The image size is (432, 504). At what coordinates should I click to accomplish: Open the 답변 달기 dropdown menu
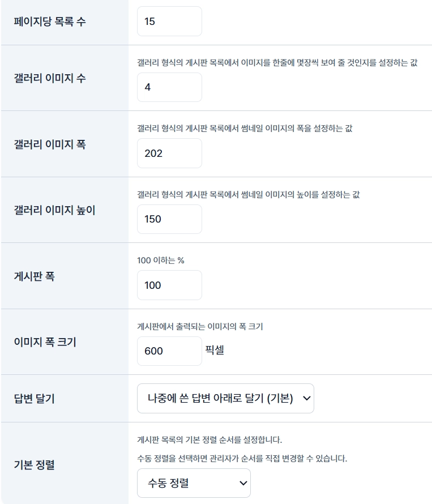coord(225,398)
